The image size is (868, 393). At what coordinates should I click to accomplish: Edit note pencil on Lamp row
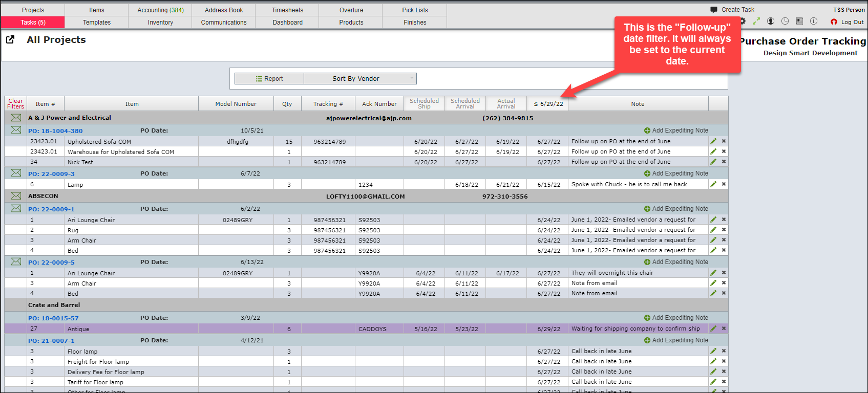point(713,184)
